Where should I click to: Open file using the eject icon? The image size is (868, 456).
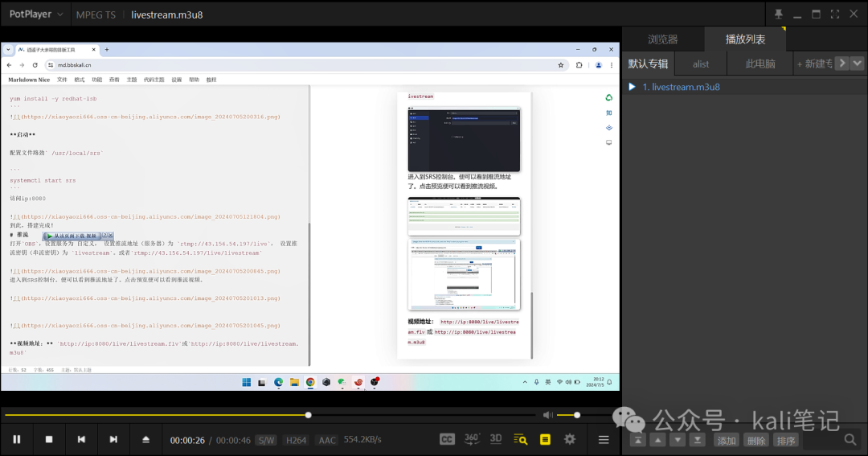click(146, 439)
